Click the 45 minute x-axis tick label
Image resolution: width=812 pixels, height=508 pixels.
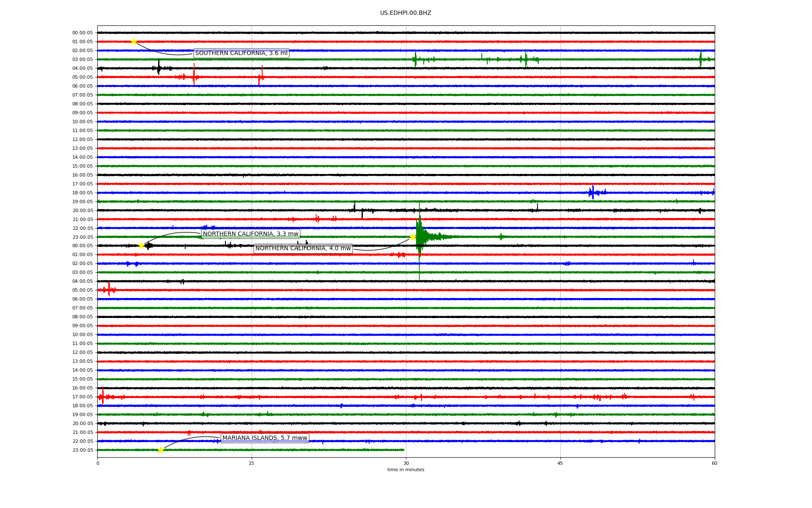pyautogui.click(x=560, y=463)
